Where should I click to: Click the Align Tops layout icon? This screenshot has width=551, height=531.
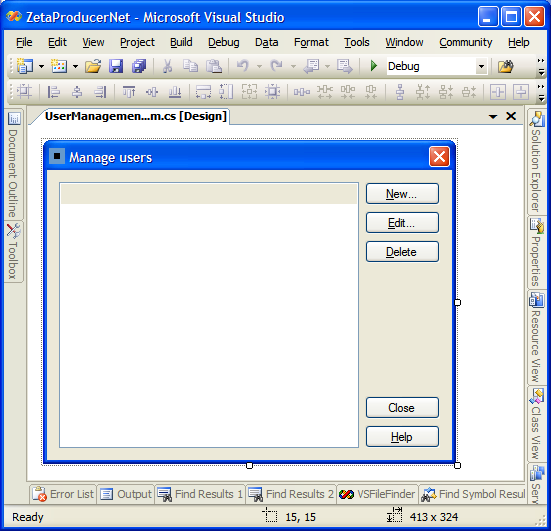coord(129,92)
